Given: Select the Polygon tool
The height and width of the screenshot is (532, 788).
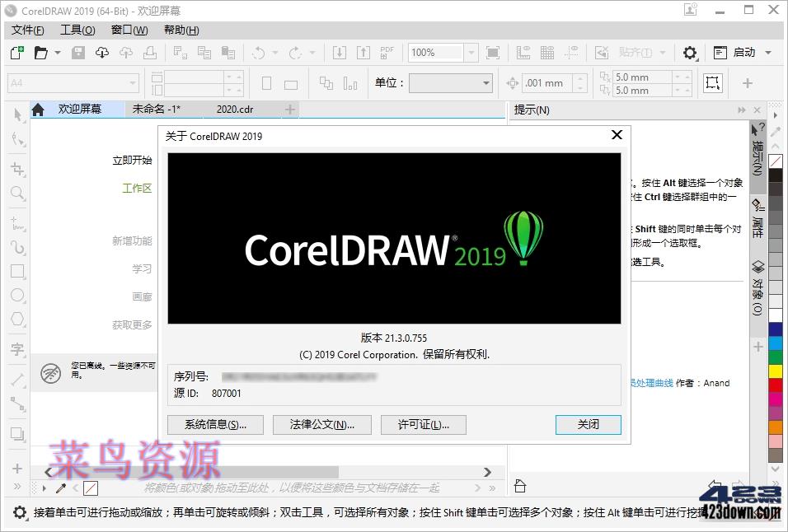Looking at the screenshot, I should coord(17,319).
